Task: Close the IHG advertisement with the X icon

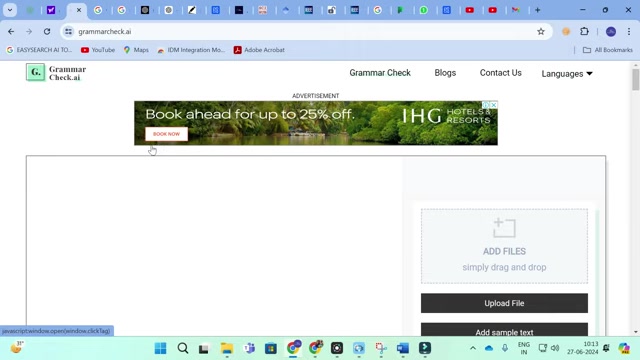Action: pos(493,105)
